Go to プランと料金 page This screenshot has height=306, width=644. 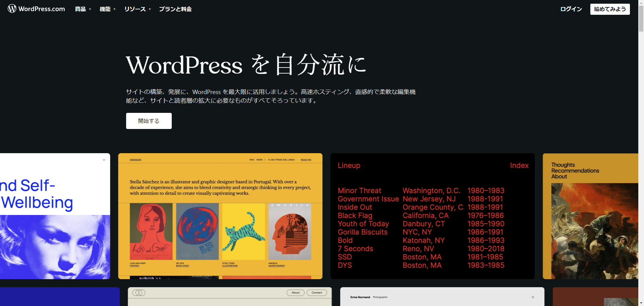175,9
